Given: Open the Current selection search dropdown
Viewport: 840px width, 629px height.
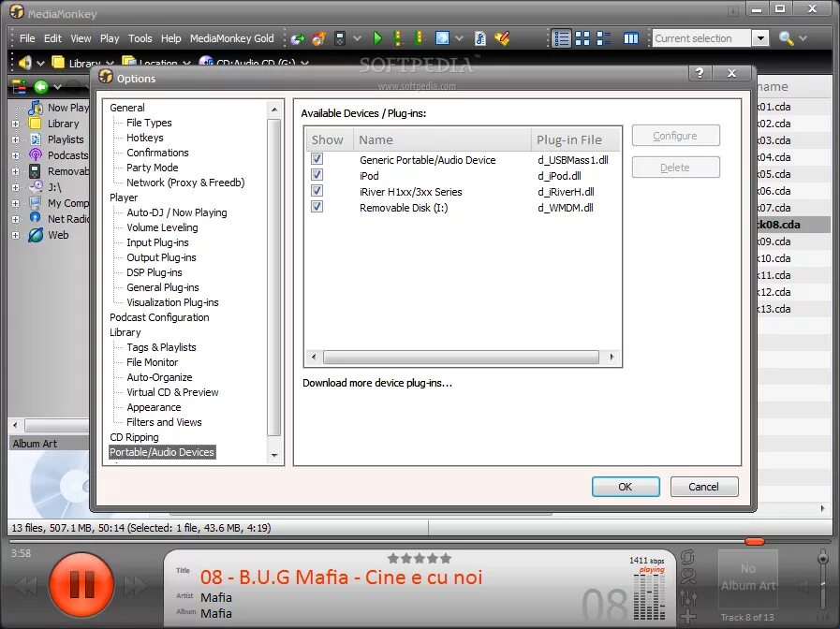Looking at the screenshot, I should (x=760, y=38).
